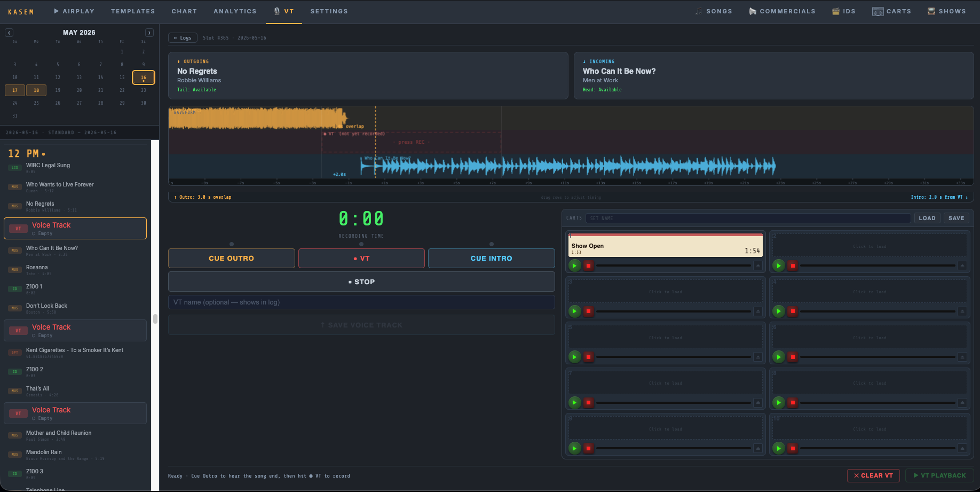Select 'Who Wants to Live Forever' log entry
The height and width of the screenshot is (492, 980).
click(75, 187)
